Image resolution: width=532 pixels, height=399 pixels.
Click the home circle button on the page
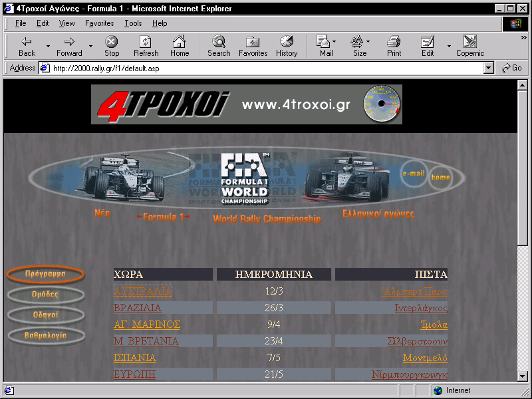point(440,177)
